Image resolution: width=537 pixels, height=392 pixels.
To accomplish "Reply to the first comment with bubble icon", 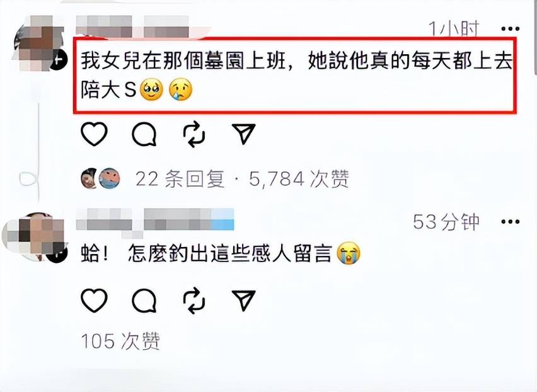I will (x=144, y=134).
